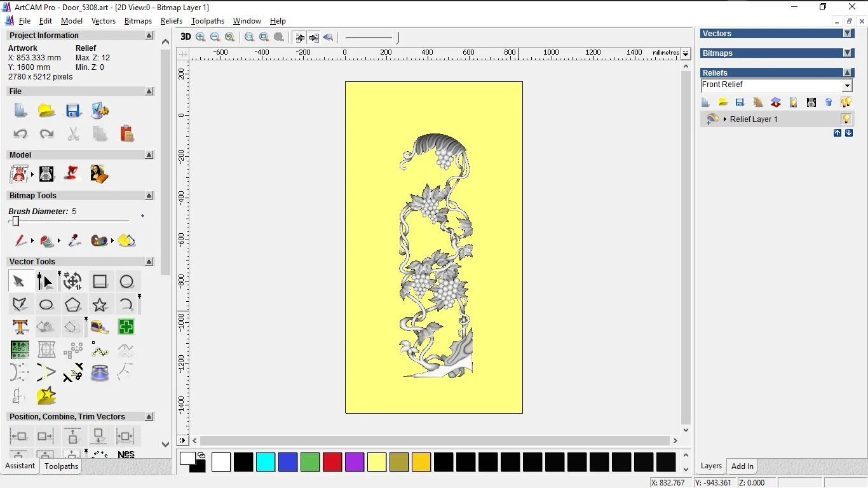Toggle all relief layers visibility lightbulb

click(846, 102)
